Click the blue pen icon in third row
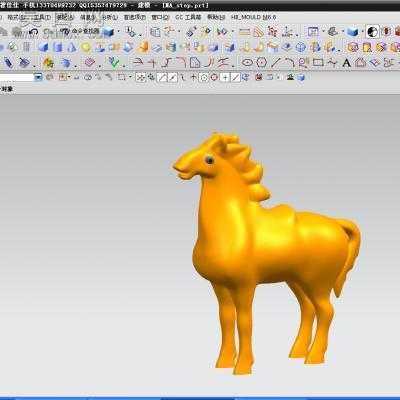The height and width of the screenshot is (400, 400). (x=9, y=62)
